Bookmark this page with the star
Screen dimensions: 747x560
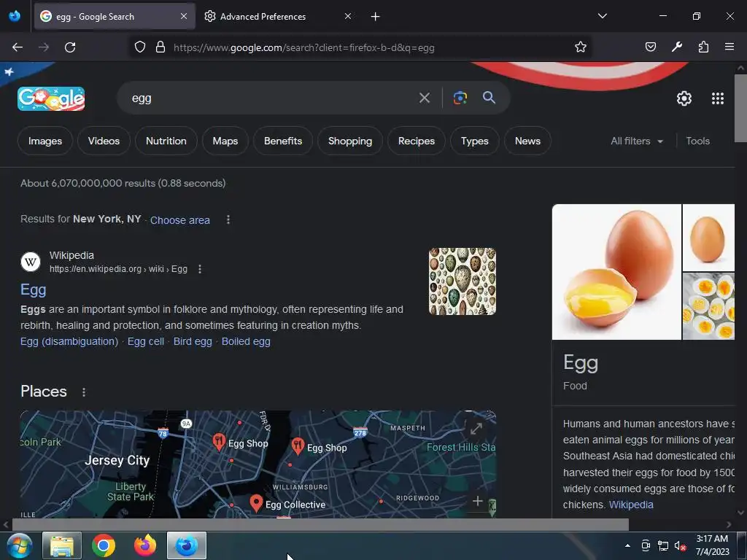coord(580,47)
